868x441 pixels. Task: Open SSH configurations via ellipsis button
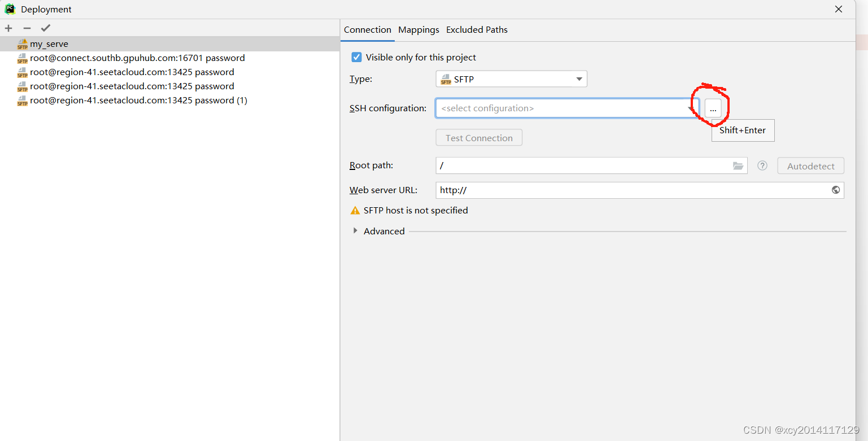tap(713, 108)
